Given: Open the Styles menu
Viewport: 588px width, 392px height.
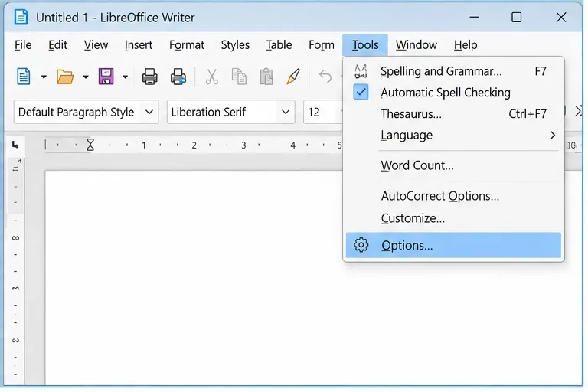Looking at the screenshot, I should tap(235, 45).
